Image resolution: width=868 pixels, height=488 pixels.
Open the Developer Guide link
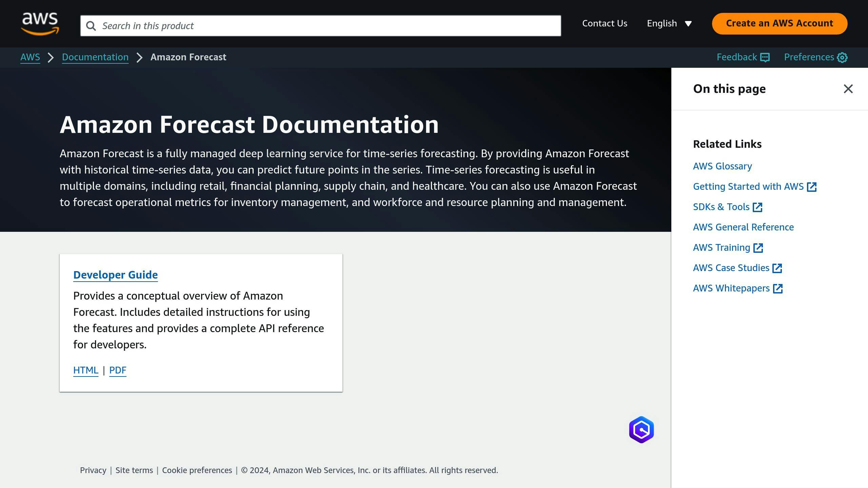pyautogui.click(x=116, y=275)
